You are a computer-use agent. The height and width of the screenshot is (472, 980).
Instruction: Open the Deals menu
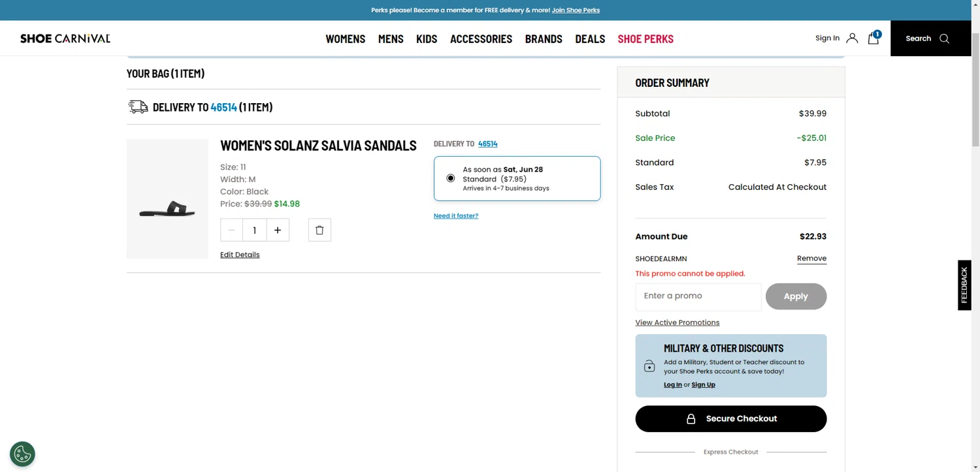click(590, 39)
